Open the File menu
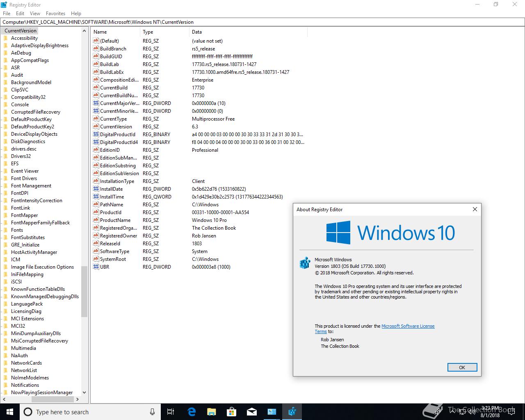Viewport: 525px width, 420px height. (7, 14)
